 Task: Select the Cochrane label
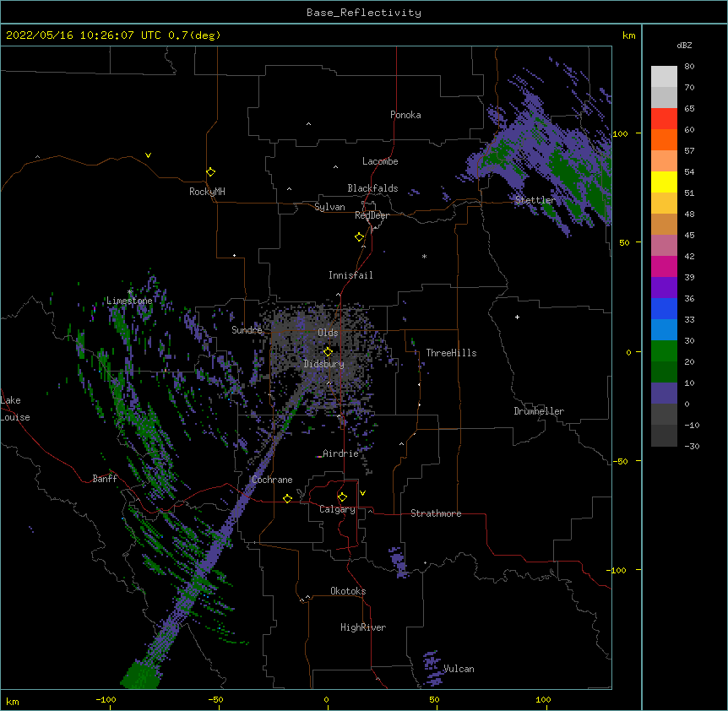click(x=272, y=480)
